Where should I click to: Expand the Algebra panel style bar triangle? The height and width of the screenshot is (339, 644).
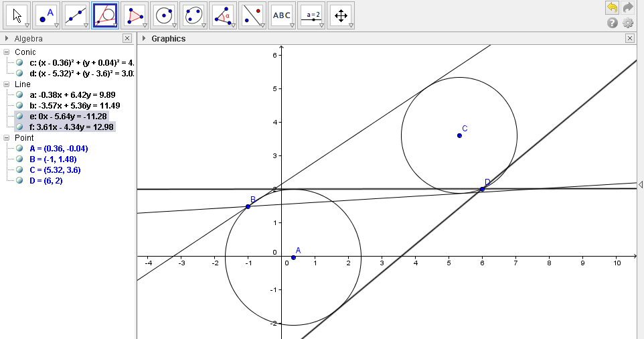7,38
